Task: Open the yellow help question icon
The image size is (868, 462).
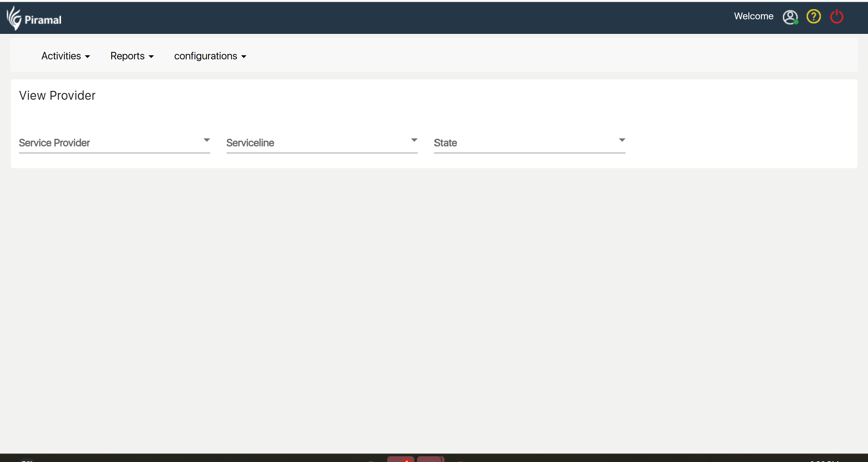Action: 813,16
